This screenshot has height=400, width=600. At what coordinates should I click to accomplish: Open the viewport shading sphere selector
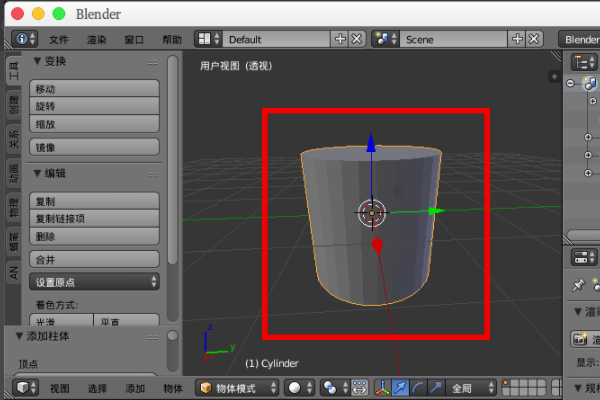point(299,388)
